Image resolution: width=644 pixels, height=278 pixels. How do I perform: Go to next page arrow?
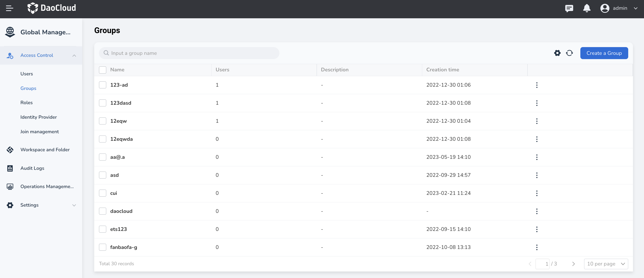coord(573,264)
